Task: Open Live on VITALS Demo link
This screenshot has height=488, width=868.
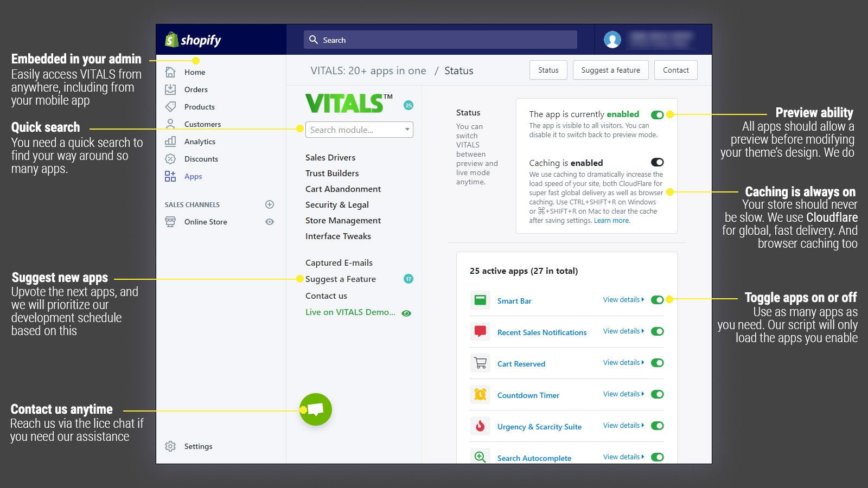Action: 350,312
